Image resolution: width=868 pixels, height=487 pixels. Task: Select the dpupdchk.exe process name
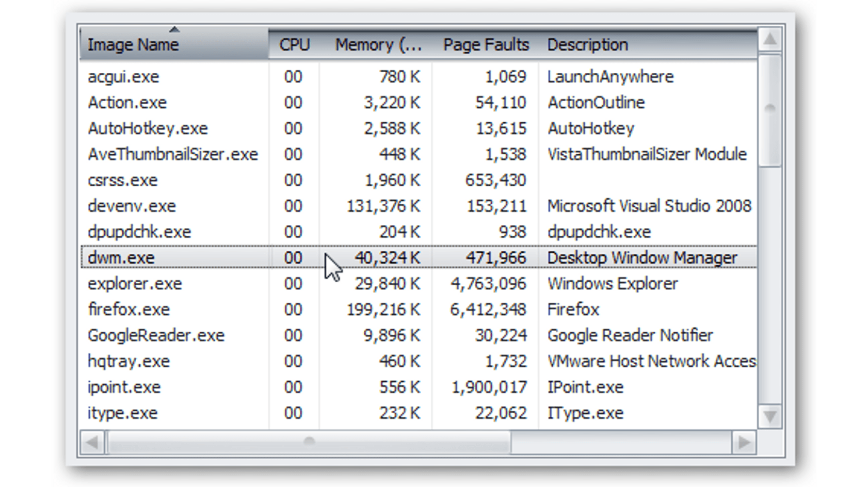(x=139, y=232)
